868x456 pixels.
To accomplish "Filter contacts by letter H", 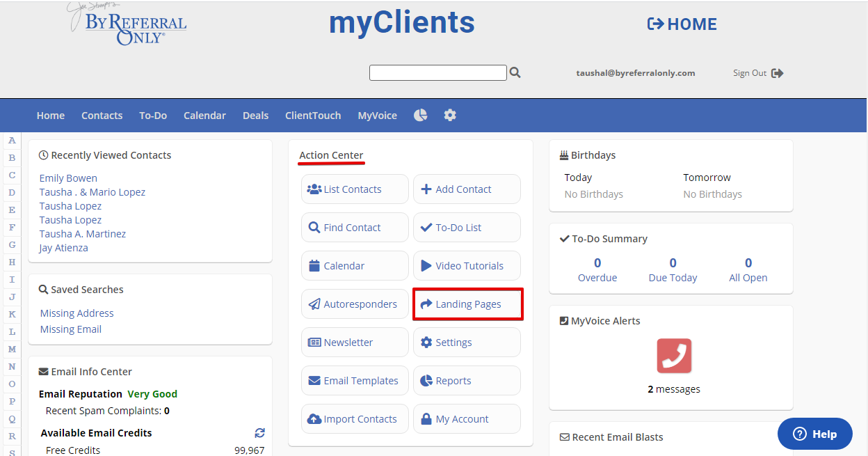I will [x=12, y=262].
